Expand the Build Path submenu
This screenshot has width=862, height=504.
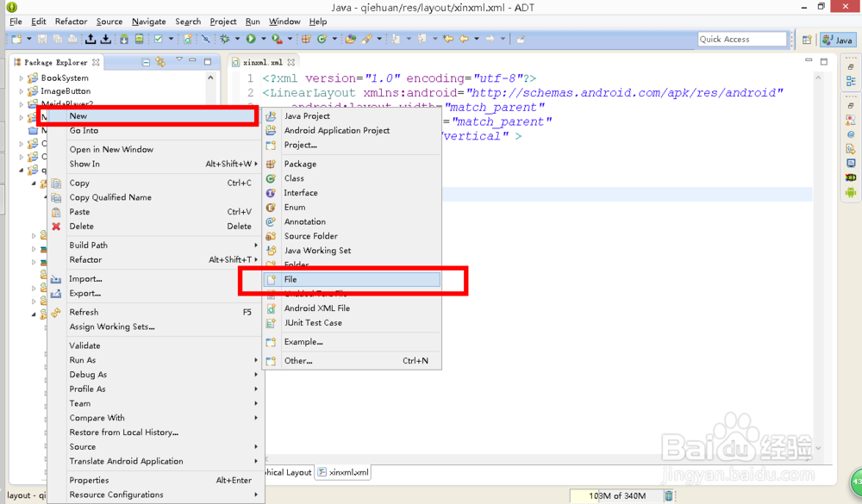(x=154, y=246)
